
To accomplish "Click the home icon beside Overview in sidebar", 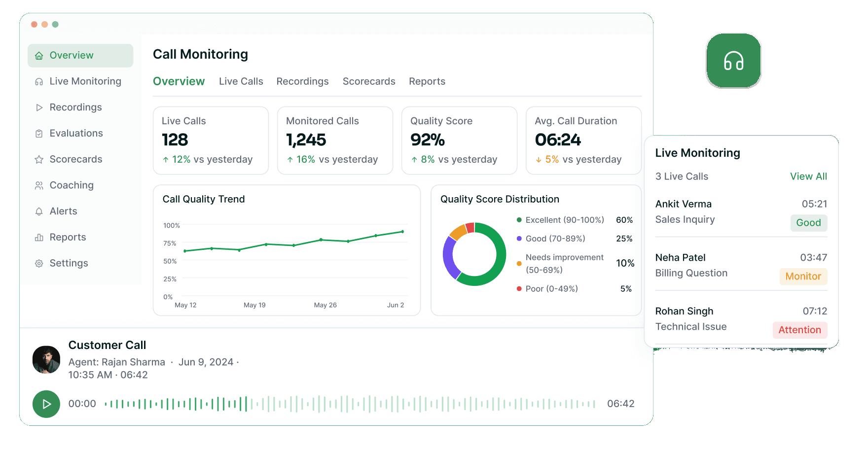I will point(39,56).
